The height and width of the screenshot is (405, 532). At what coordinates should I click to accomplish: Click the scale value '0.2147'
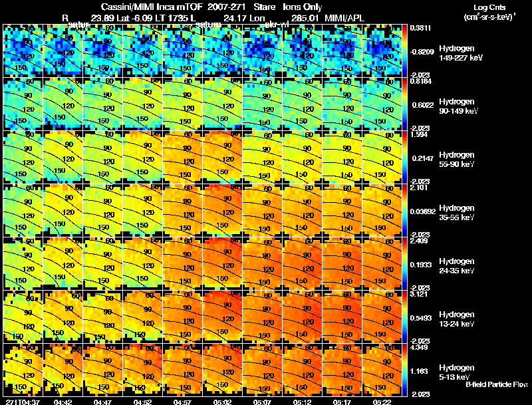click(423, 158)
